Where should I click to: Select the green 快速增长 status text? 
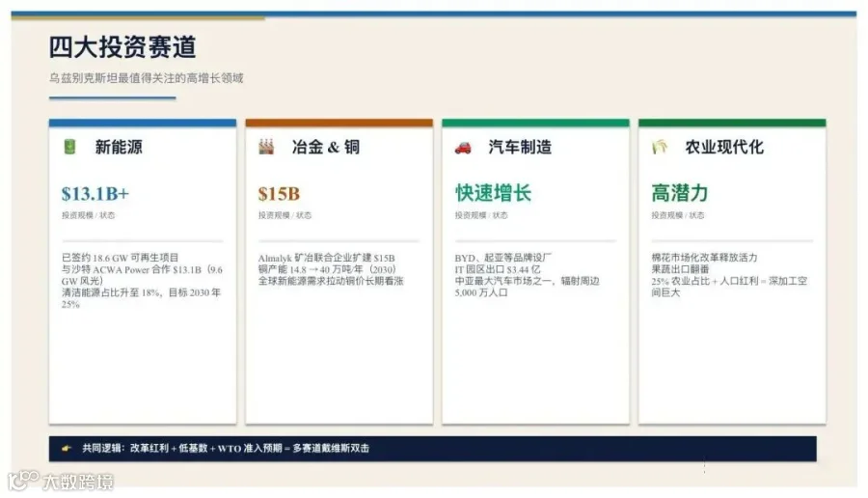coord(493,193)
